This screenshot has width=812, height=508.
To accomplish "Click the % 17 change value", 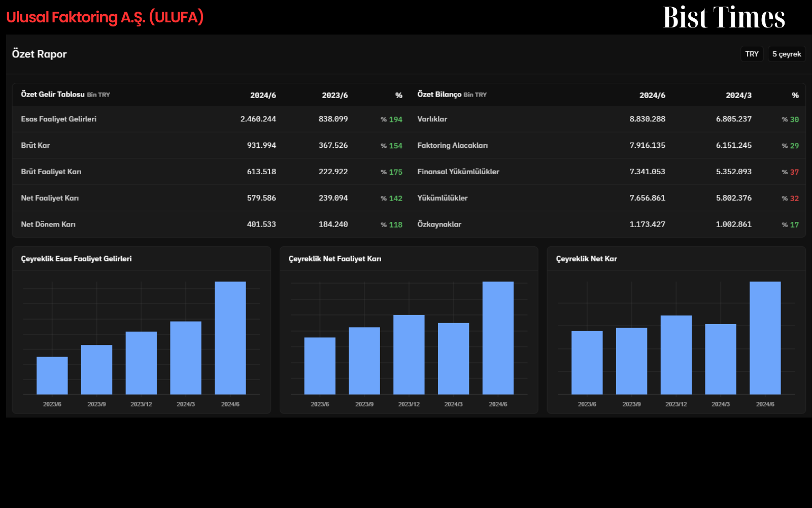I will tap(790, 225).
